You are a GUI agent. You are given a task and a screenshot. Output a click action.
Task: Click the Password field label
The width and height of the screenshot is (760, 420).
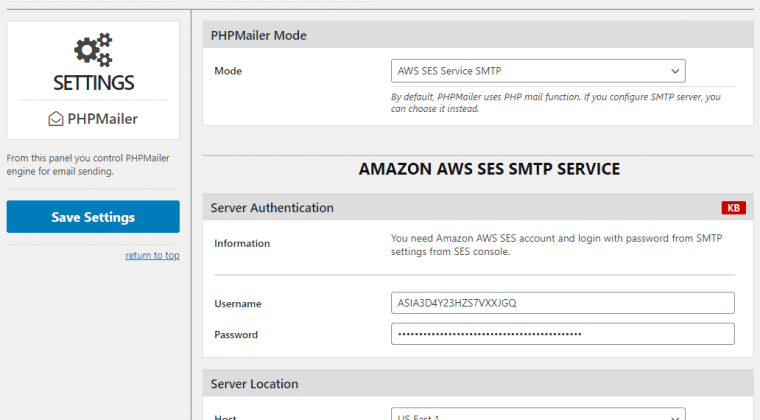[x=236, y=335]
